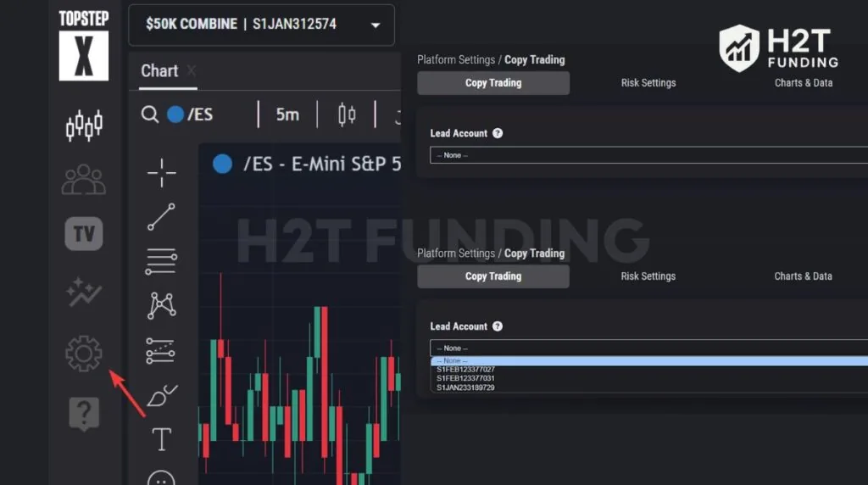The height and width of the screenshot is (485, 868).
Task: Close the Chart tab
Action: click(192, 71)
